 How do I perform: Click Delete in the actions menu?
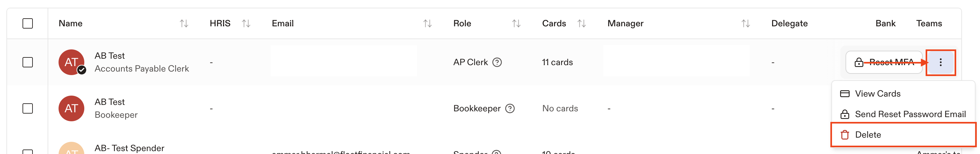click(903, 135)
